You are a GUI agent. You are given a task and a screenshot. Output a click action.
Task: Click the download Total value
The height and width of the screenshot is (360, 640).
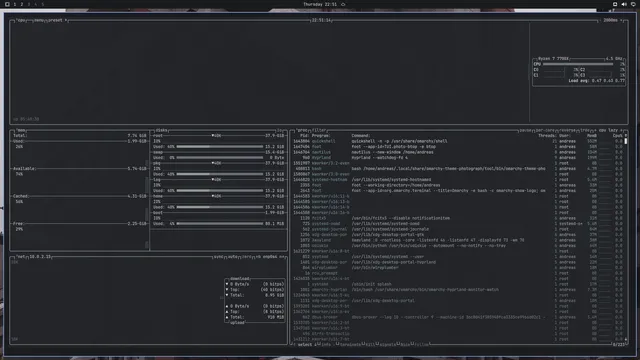pyautogui.click(x=274, y=295)
